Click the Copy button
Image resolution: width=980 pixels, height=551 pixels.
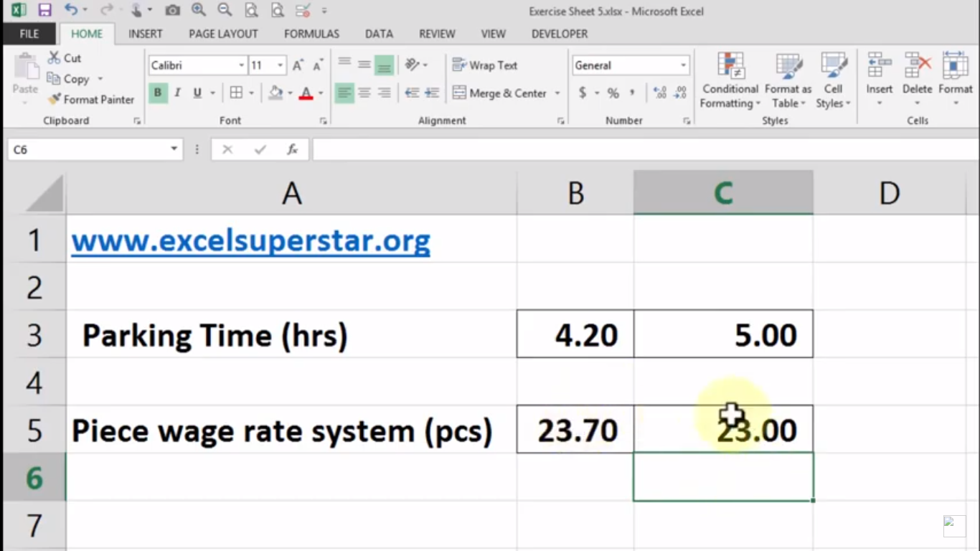(x=68, y=79)
